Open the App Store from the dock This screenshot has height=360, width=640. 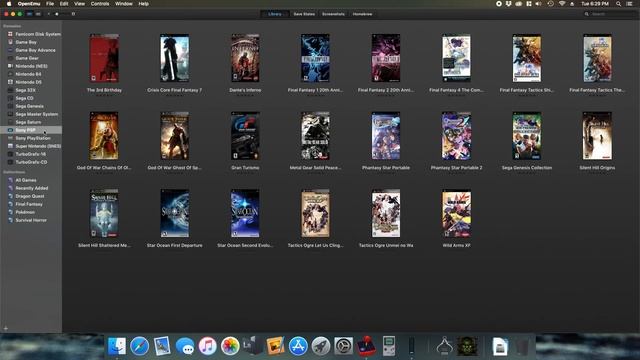(298, 346)
